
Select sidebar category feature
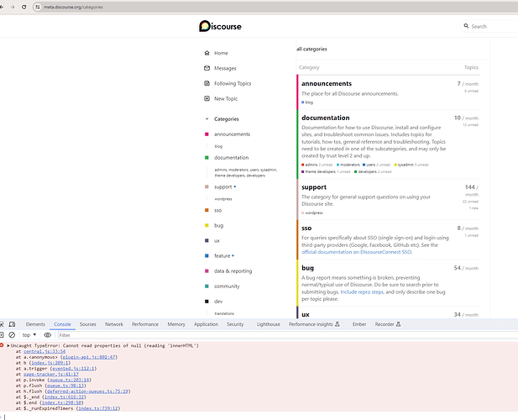tap(222, 255)
